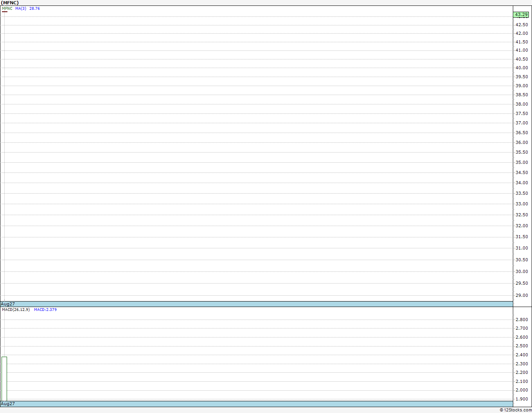This screenshot has width=532, height=413.
Task: Click the 32.00 price axis label
Action: [x=521, y=226]
